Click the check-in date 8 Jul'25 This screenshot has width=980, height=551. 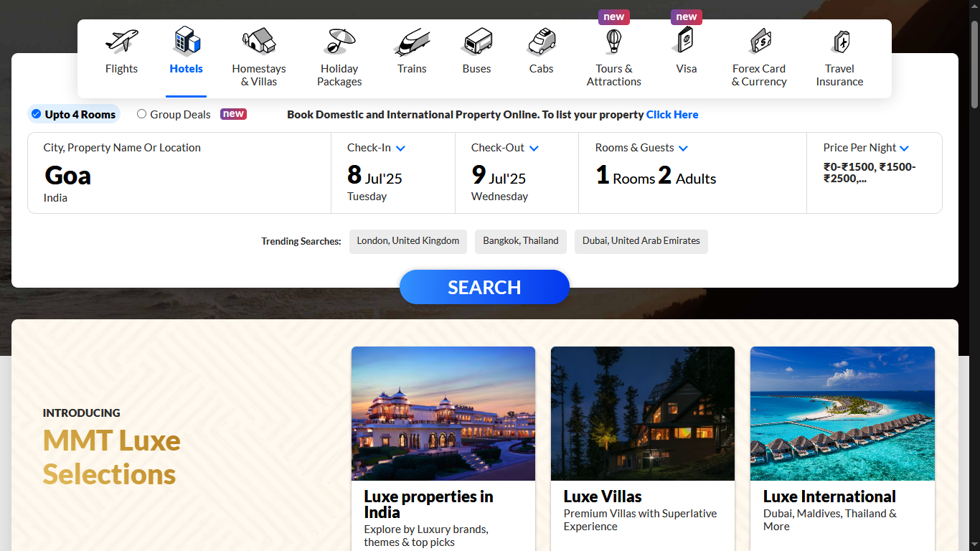point(374,176)
